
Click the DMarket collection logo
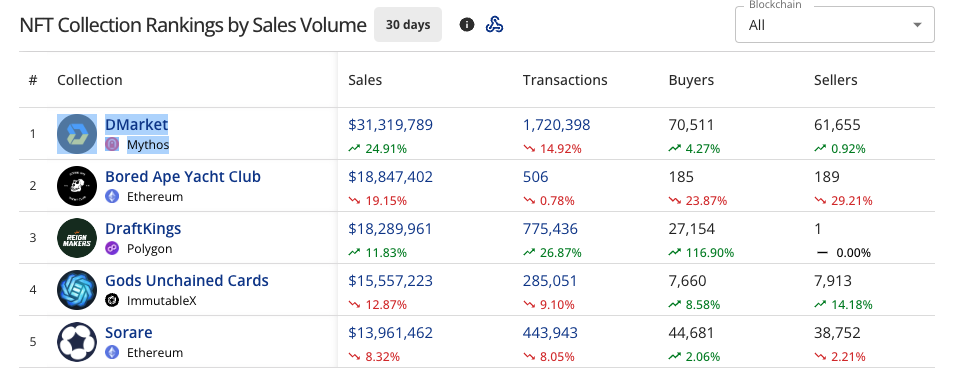tap(77, 134)
